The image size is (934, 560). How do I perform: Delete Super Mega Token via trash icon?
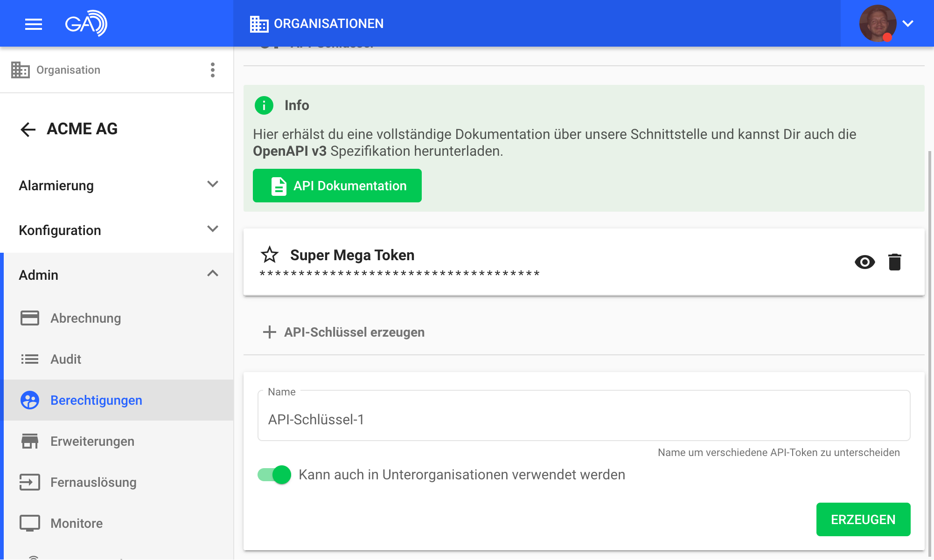894,262
